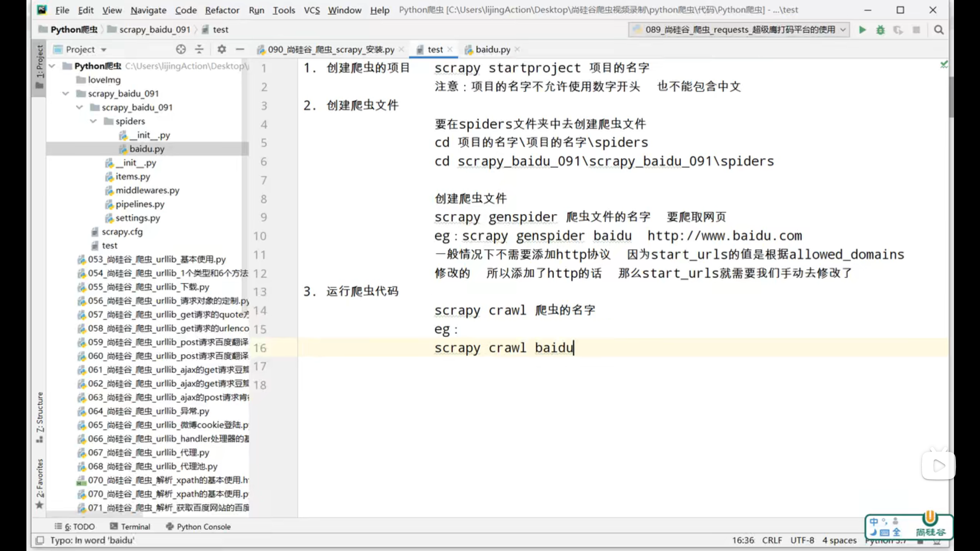Open the run configuration dropdown
This screenshot has height=551, width=980.
pos(739,30)
